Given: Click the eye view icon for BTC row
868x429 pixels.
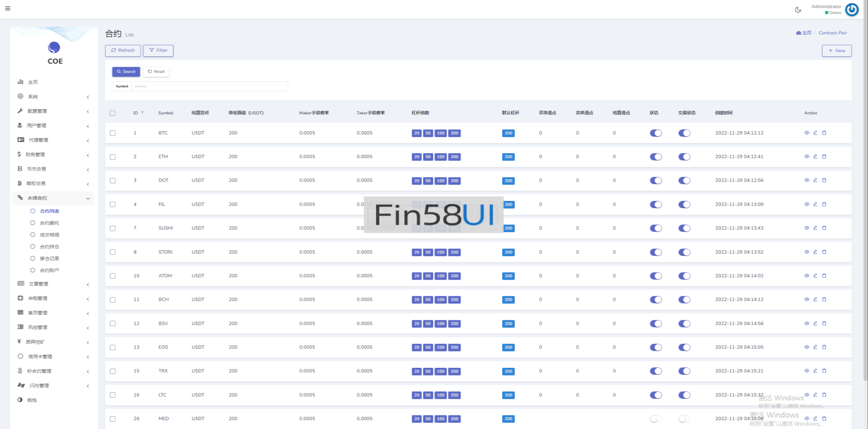Looking at the screenshot, I should (x=806, y=133).
